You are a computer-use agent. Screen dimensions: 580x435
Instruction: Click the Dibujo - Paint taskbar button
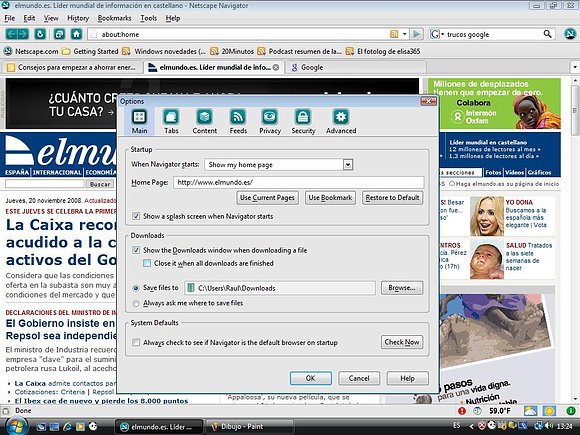(249, 426)
